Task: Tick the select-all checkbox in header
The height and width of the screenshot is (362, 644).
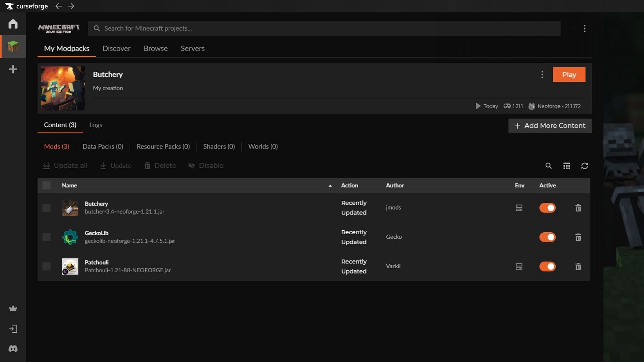Action: click(46, 185)
